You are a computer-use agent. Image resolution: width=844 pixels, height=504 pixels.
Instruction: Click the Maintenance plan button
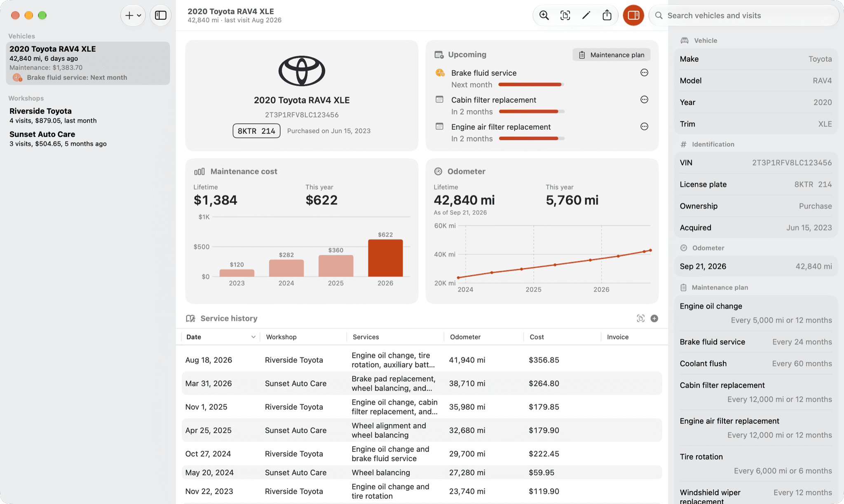[x=612, y=55]
